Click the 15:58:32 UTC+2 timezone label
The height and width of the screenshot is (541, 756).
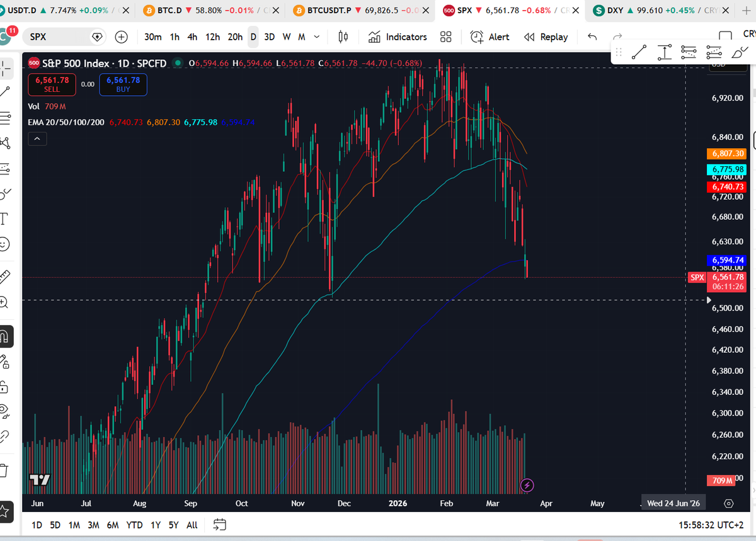[712, 524]
